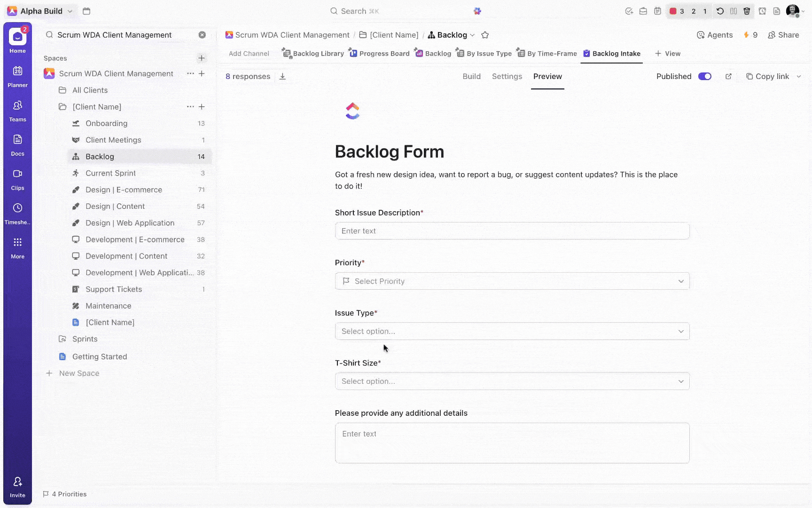Switch to the Settings tab
This screenshot has height=508, width=812.
coord(507,76)
